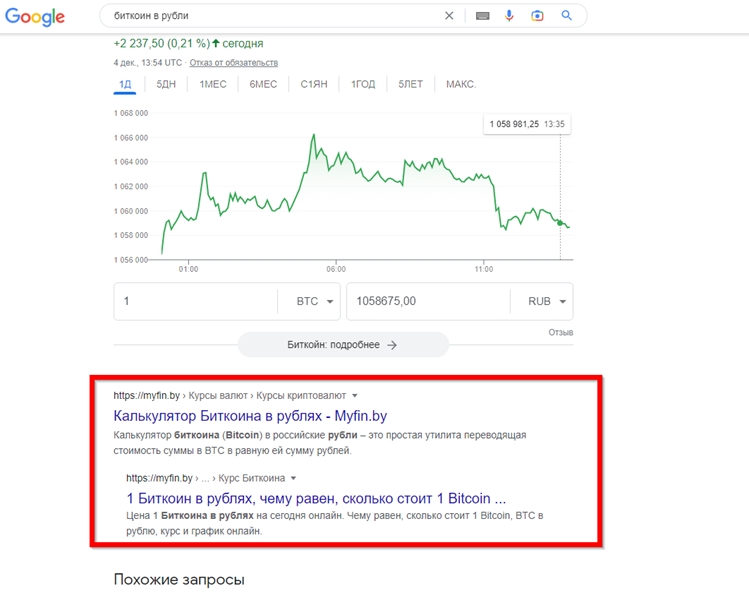749x593 pixels.
Task: Click the Google logo
Action: click(x=35, y=17)
